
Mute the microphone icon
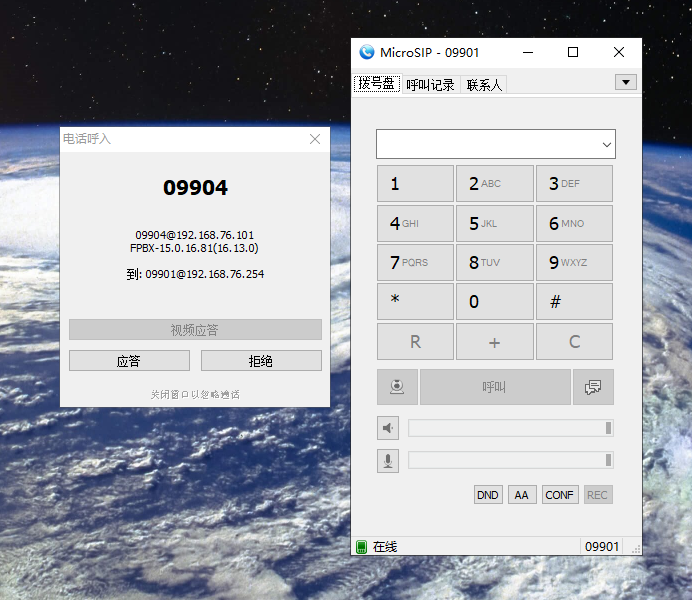point(388,461)
